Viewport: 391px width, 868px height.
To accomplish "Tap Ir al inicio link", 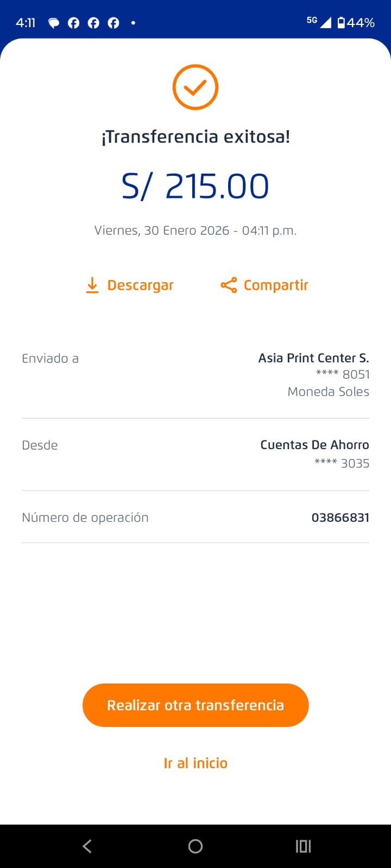I will pyautogui.click(x=195, y=763).
